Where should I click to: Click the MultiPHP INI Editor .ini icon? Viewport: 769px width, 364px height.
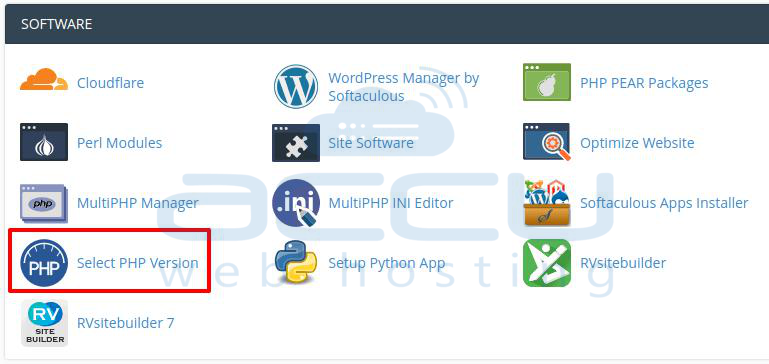[296, 203]
